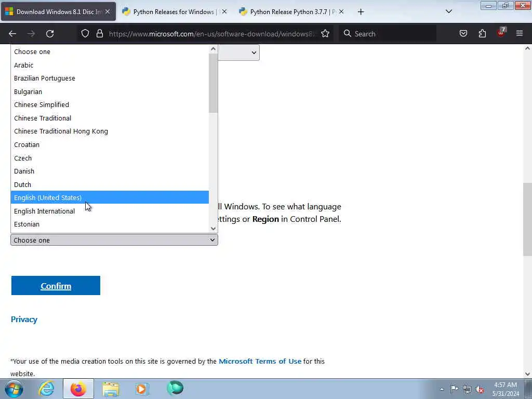Screen dimensions: 532x399
Task: Open network status tray icon
Action: (x=467, y=390)
